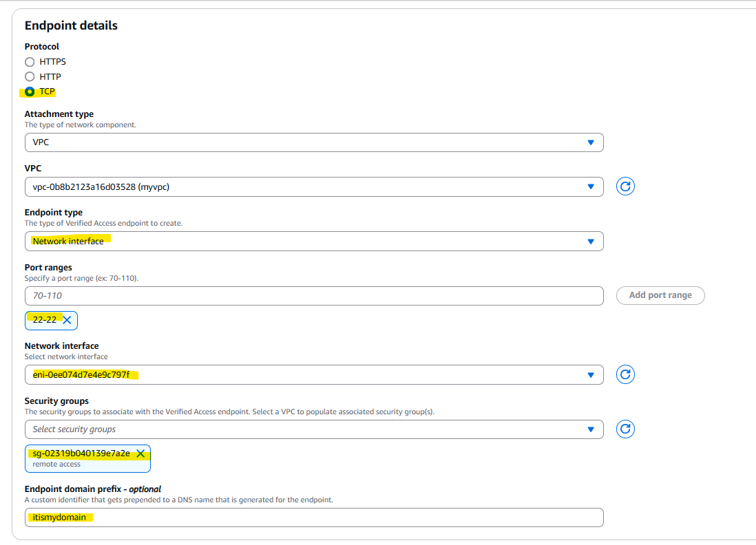756x545 pixels.
Task: Select the HTTPS protocol radio button
Action: pyautogui.click(x=30, y=62)
